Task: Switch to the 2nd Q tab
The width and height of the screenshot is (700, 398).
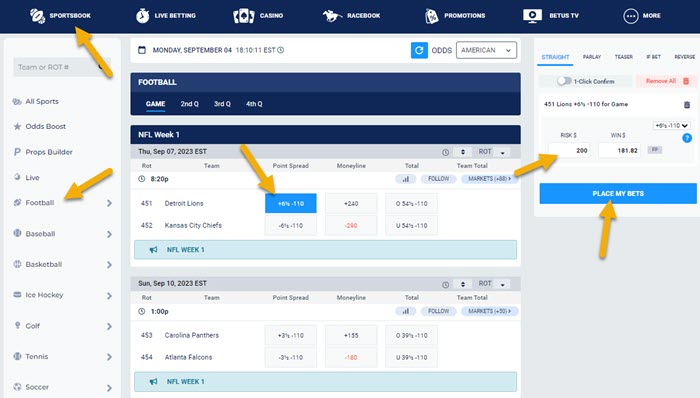Action: pyautogui.click(x=189, y=104)
